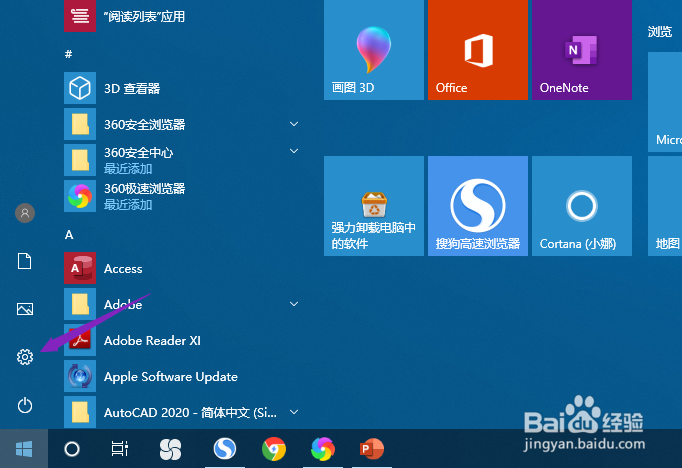The image size is (682, 468).
Task: Expand the Adobe folder chevron
Action: pos(294,304)
